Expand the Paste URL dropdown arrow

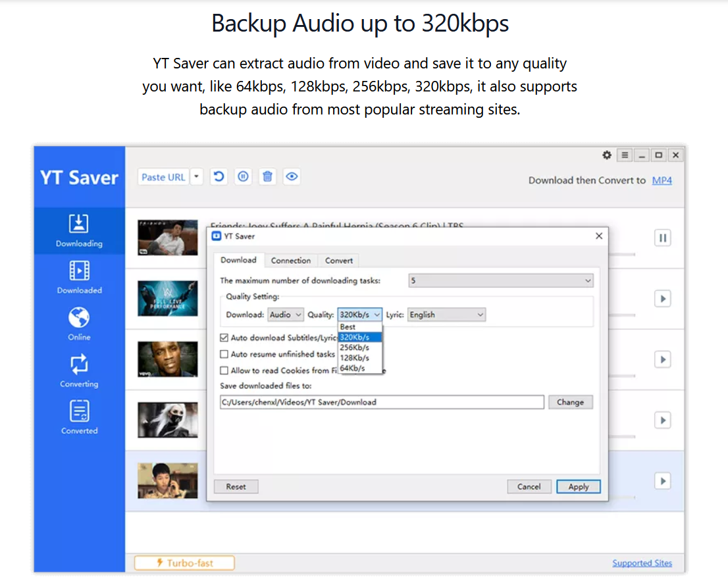click(x=196, y=177)
